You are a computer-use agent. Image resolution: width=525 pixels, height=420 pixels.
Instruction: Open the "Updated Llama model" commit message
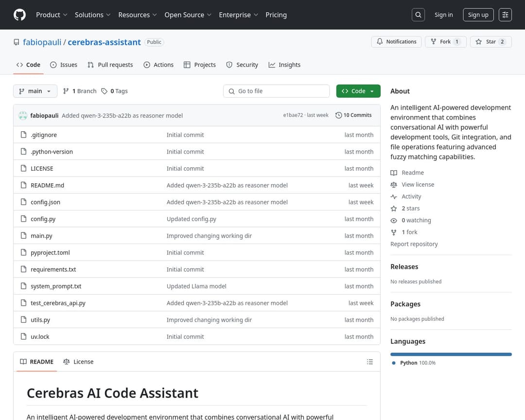click(196, 286)
